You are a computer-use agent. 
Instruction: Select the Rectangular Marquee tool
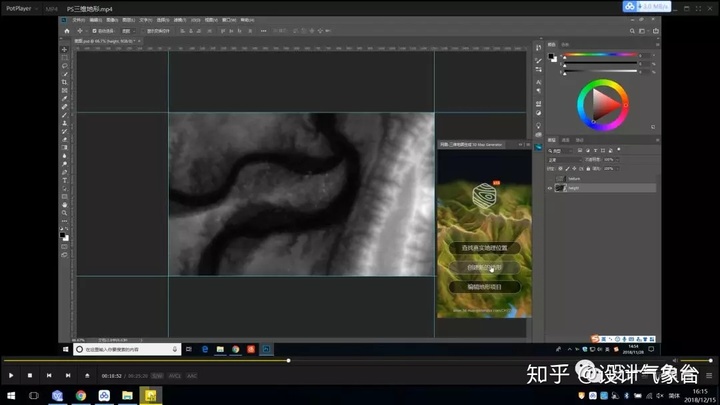pyautogui.click(x=64, y=57)
